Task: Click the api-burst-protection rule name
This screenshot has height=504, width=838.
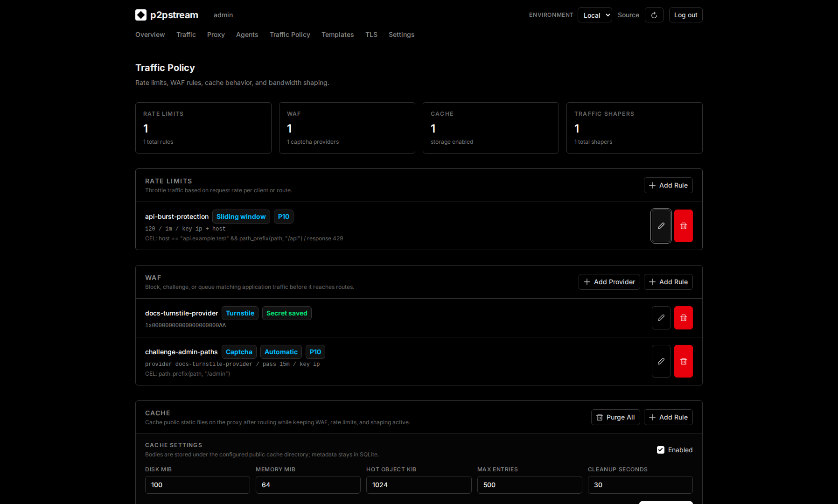Action: pyautogui.click(x=177, y=217)
